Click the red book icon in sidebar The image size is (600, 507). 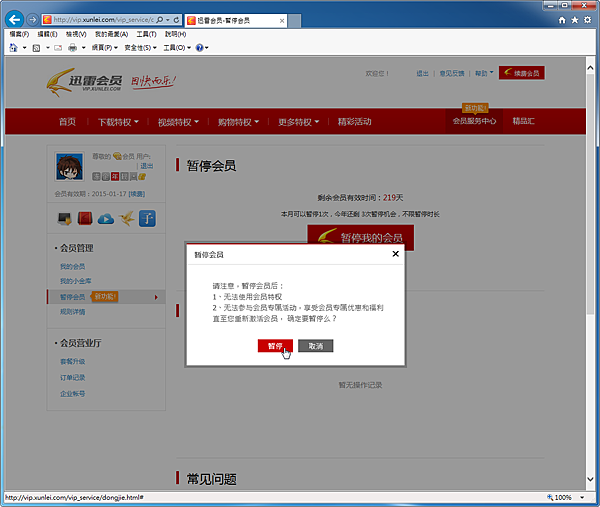[x=85, y=218]
